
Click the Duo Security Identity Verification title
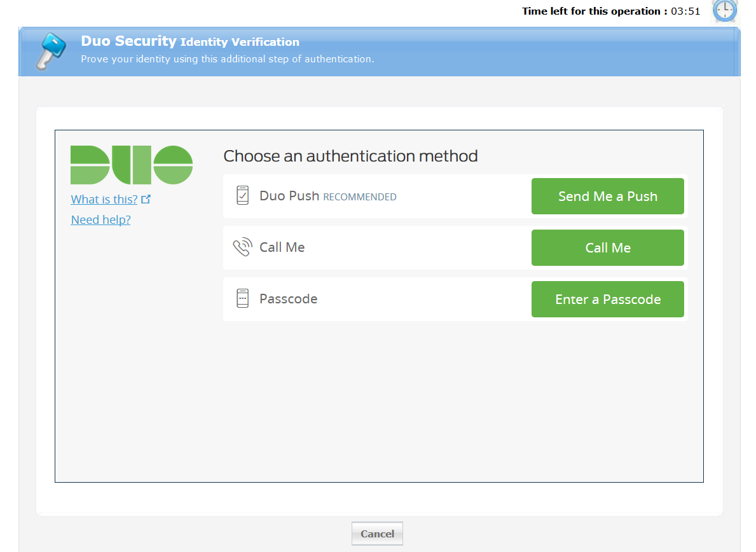point(190,41)
